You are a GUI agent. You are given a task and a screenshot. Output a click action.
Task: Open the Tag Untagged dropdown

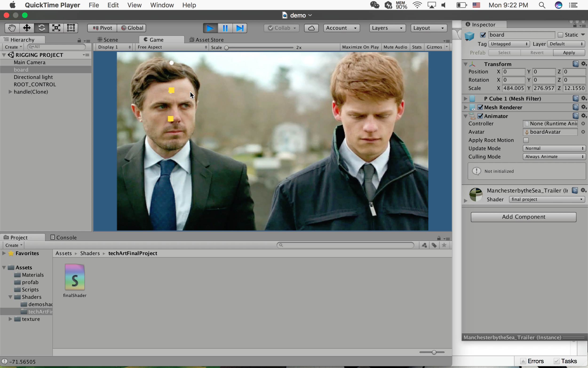click(509, 44)
